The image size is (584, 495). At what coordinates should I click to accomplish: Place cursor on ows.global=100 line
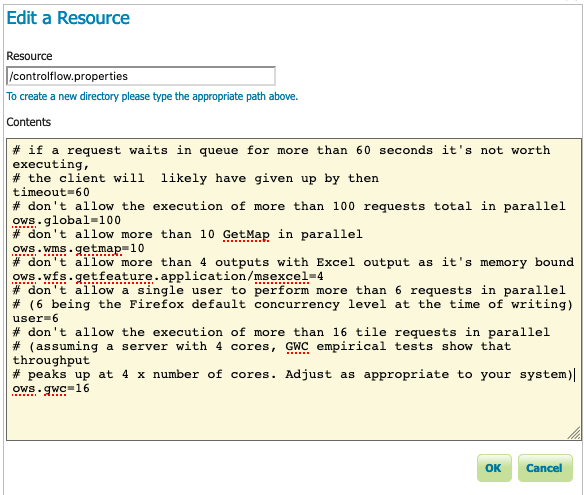pos(67,220)
